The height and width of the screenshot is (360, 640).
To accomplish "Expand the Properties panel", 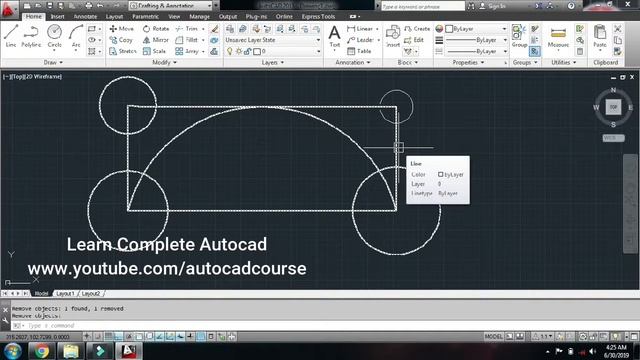I will pyautogui.click(x=468, y=62).
